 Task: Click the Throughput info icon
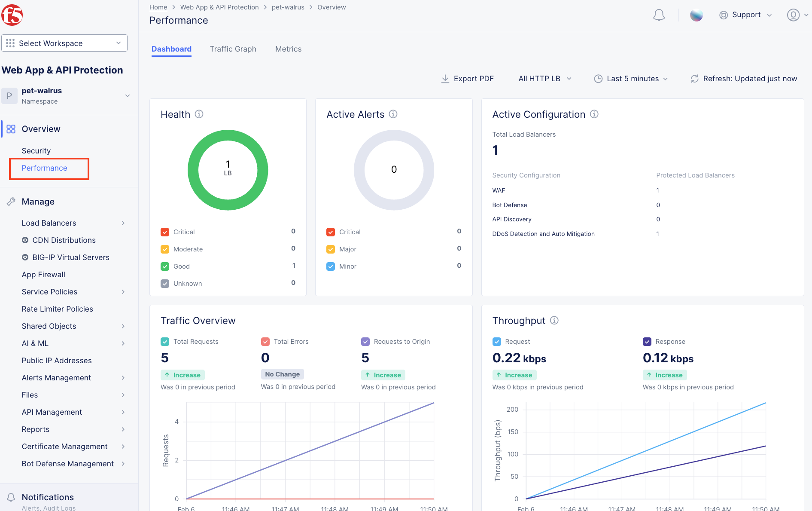point(554,320)
